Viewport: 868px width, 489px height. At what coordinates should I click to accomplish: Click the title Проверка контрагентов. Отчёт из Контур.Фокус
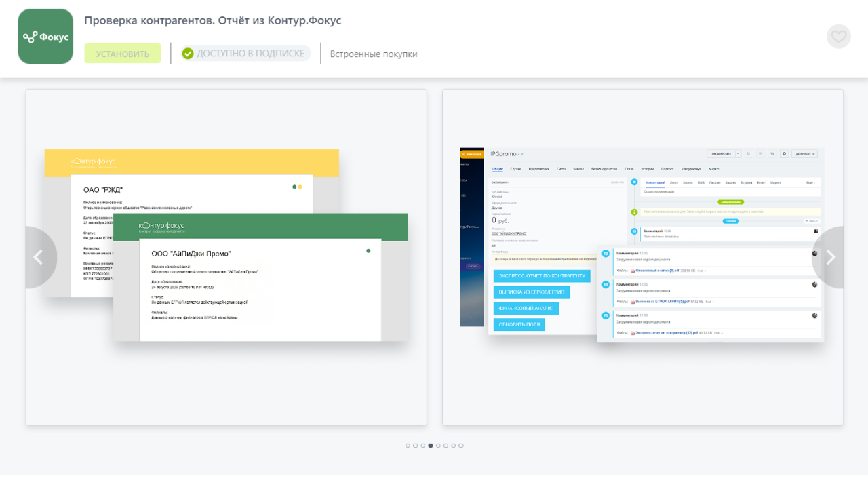213,20
